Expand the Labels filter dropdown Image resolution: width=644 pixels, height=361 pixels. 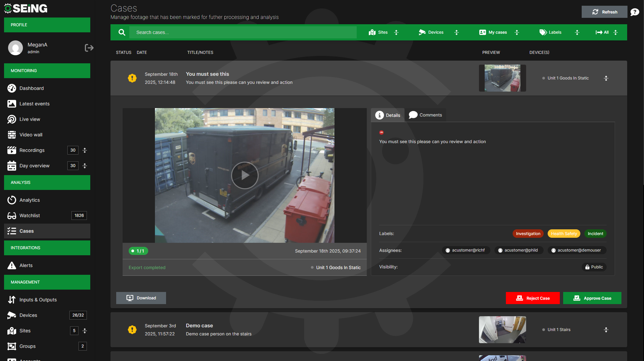[550, 32]
